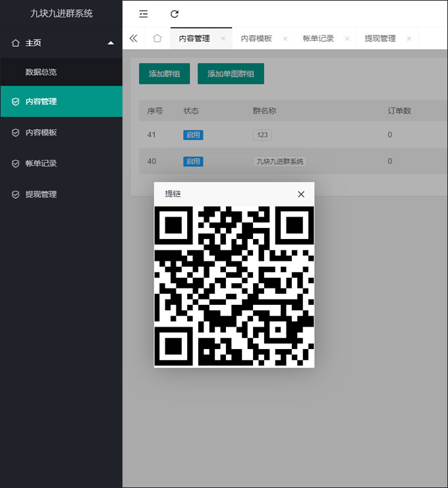Click the shield icon next to 内容管理
Image resolution: width=448 pixels, height=488 pixels.
tap(16, 102)
